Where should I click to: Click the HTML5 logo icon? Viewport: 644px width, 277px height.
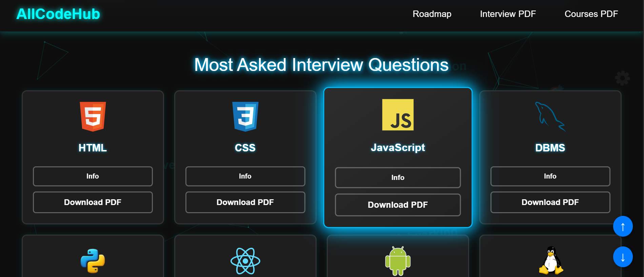93,116
